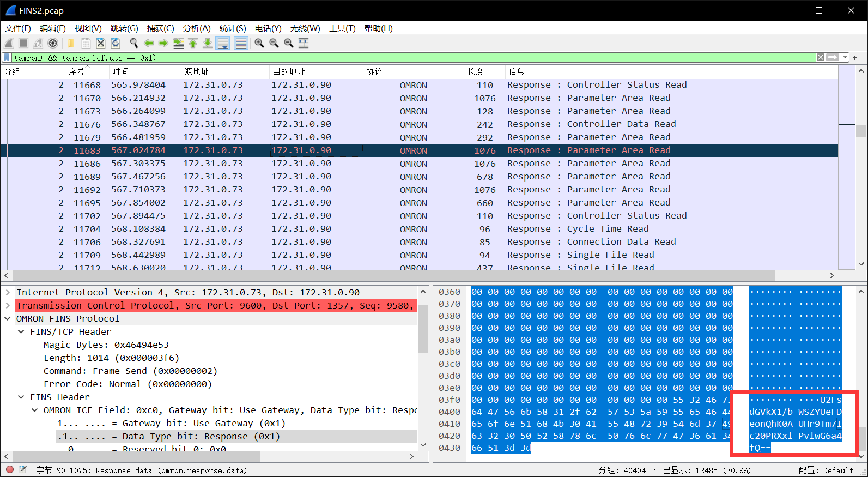Viewport: 868px width, 477px height.
Task: Open the 捕获(C) menu
Action: (x=160, y=28)
